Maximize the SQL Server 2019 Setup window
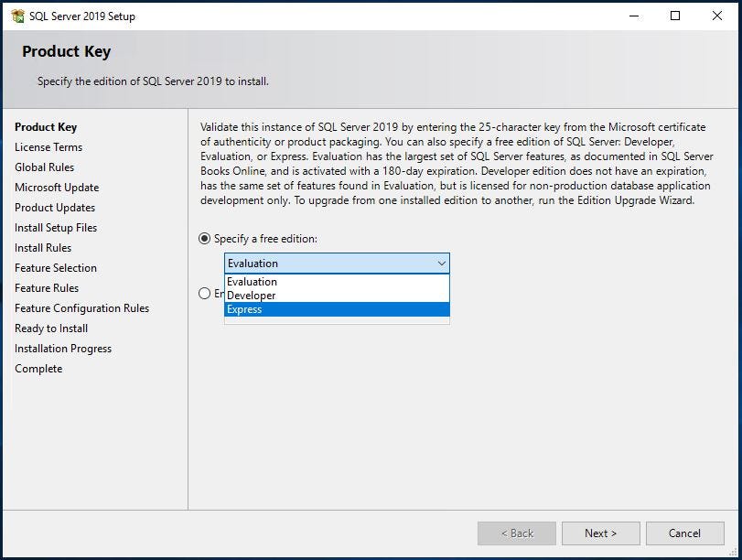742x560 pixels. [x=675, y=16]
